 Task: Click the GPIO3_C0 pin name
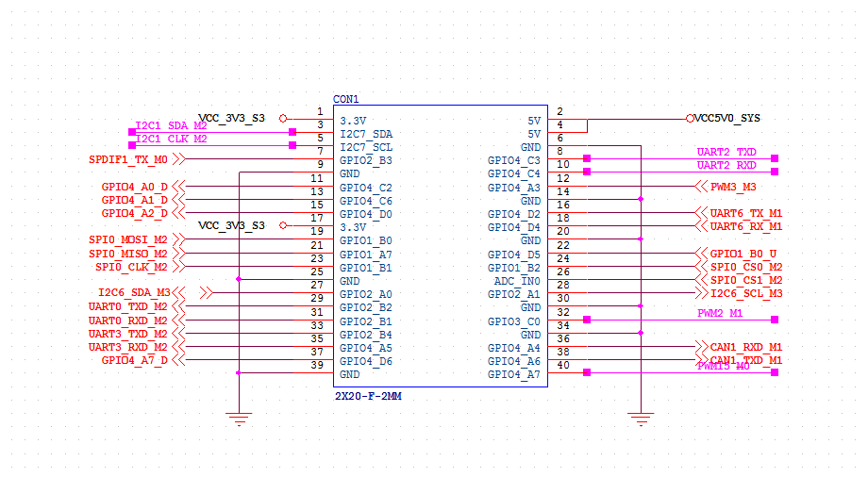513,322
